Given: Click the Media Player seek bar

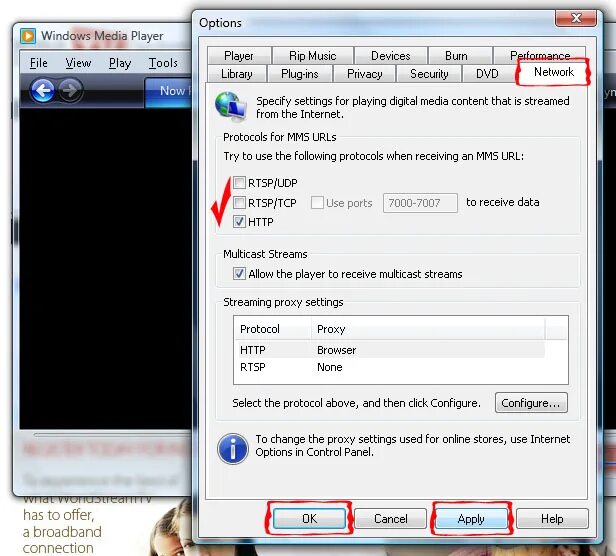Looking at the screenshot, I should [x=112, y=435].
